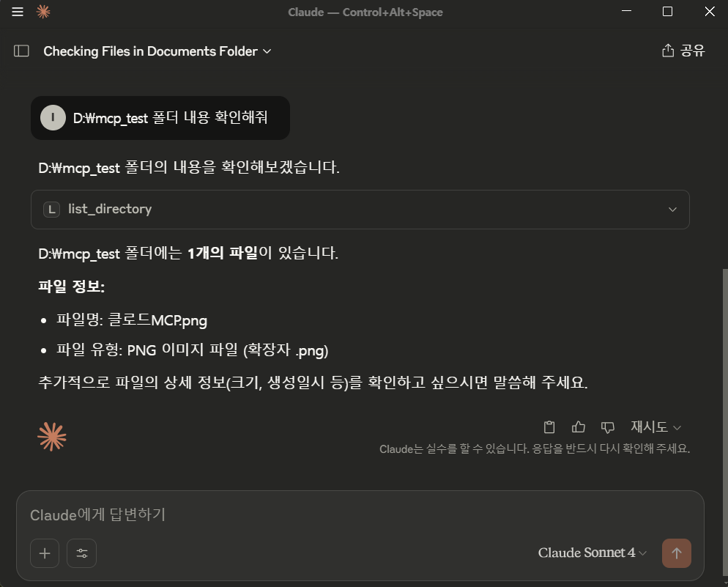Image resolution: width=728 pixels, height=587 pixels.
Task: Click the Claude disclaimer text about mistakes
Action: 535,448
